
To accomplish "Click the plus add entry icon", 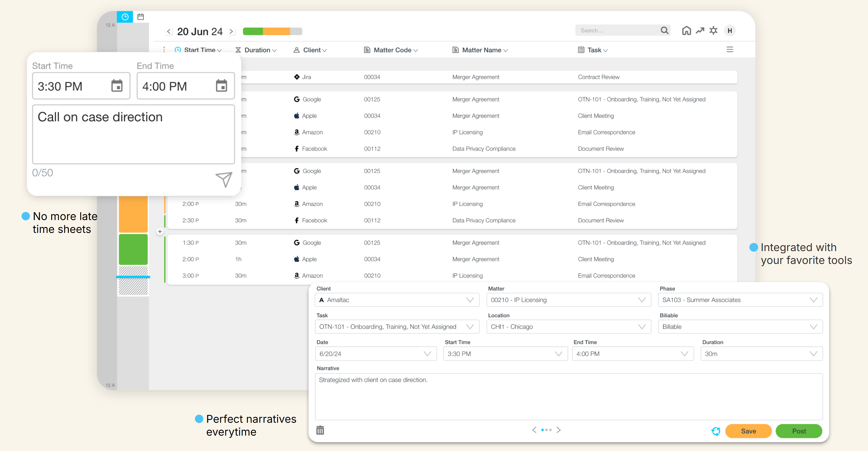I will point(160,232).
